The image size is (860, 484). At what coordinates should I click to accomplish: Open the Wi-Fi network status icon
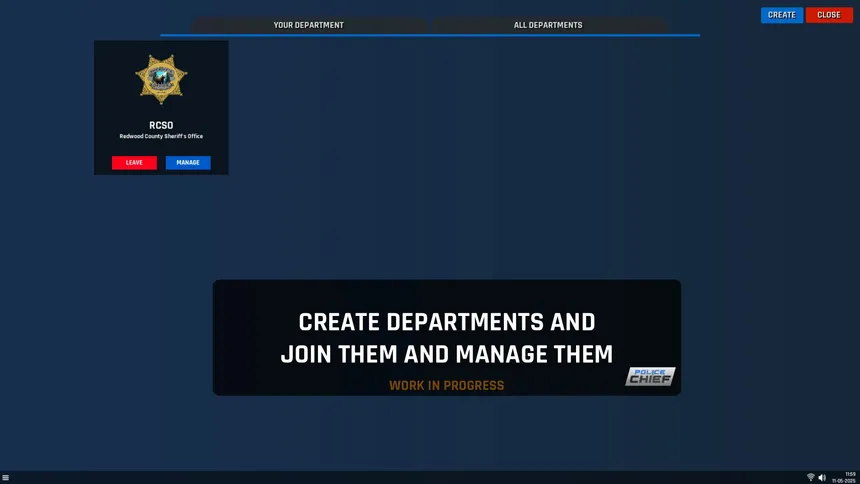[x=810, y=478]
